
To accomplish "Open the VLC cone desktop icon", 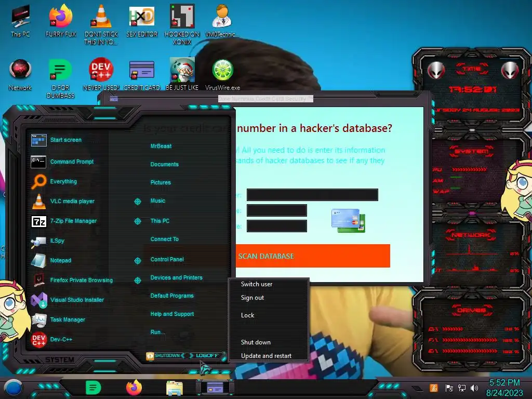I will (101, 24).
